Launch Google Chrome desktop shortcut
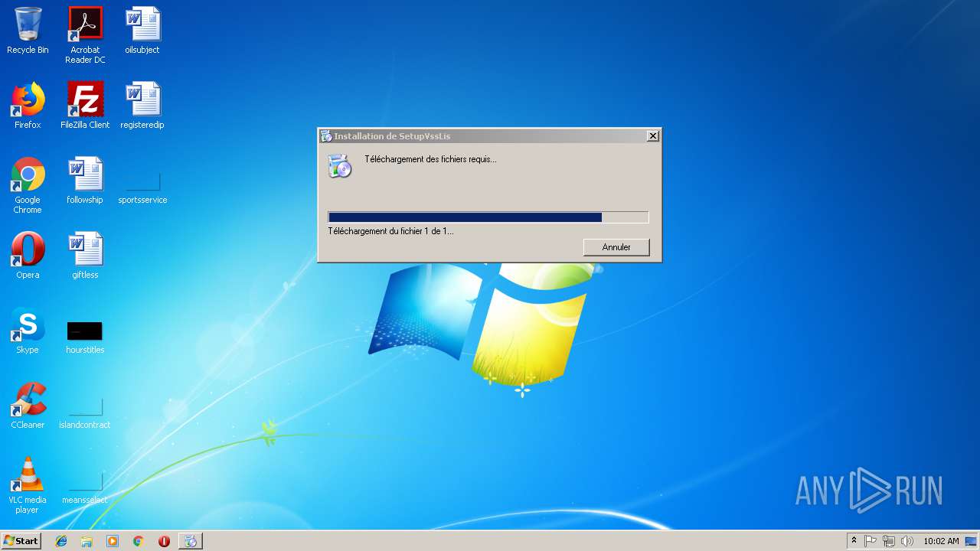The image size is (980, 551). 28,185
